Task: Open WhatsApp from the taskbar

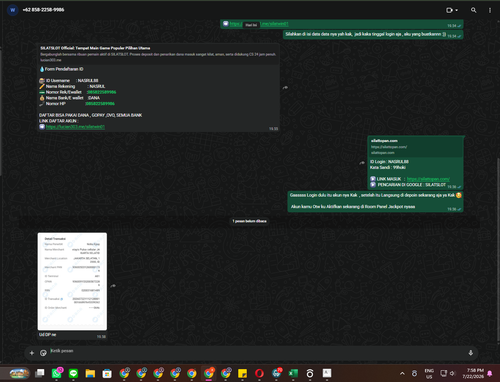Action: (x=57, y=373)
